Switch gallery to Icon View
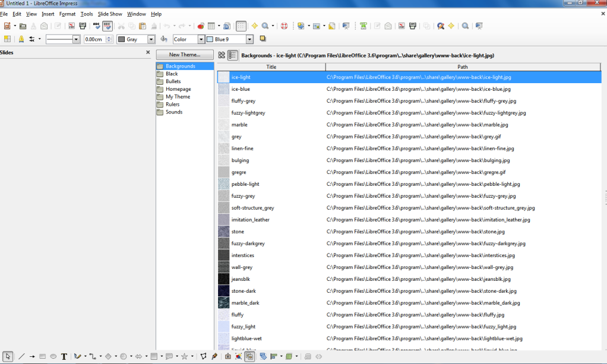 click(222, 55)
